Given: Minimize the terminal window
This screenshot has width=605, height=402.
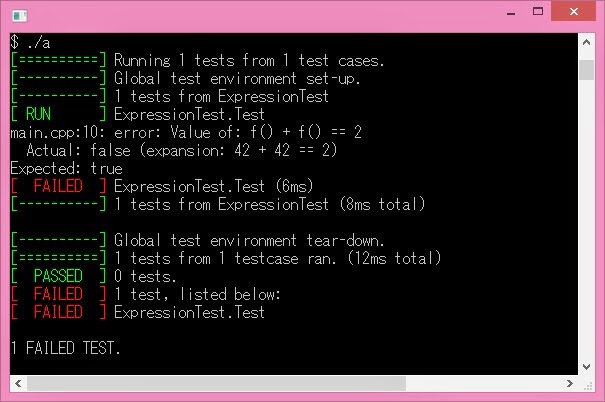Looking at the screenshot, I should 511,13.
